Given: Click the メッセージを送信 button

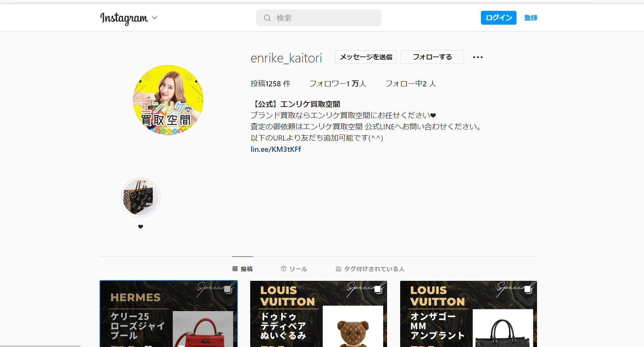Looking at the screenshot, I should (366, 57).
